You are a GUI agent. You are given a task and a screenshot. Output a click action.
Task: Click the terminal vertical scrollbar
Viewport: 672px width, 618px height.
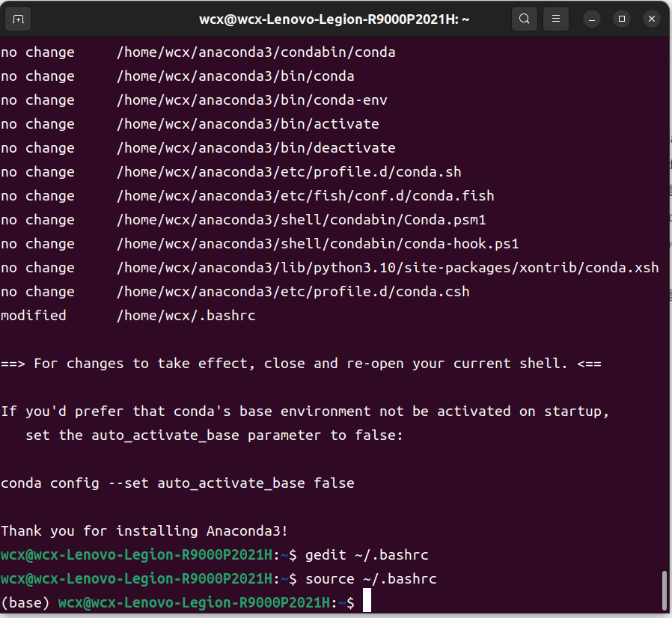coord(665,590)
